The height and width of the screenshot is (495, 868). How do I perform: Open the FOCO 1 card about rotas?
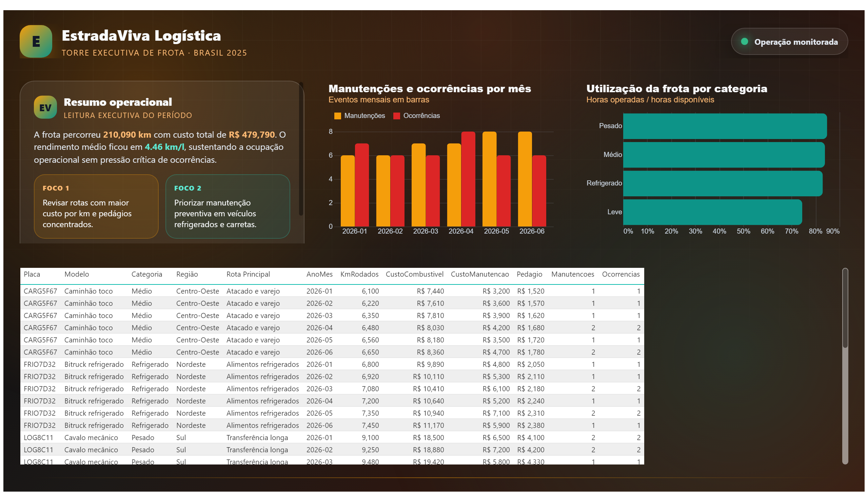point(96,206)
